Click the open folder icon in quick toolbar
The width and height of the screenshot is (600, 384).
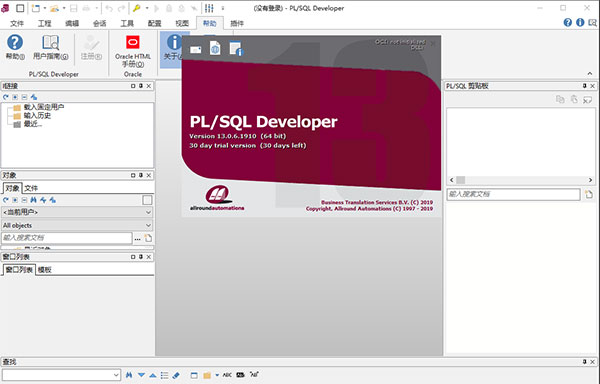coord(54,8)
